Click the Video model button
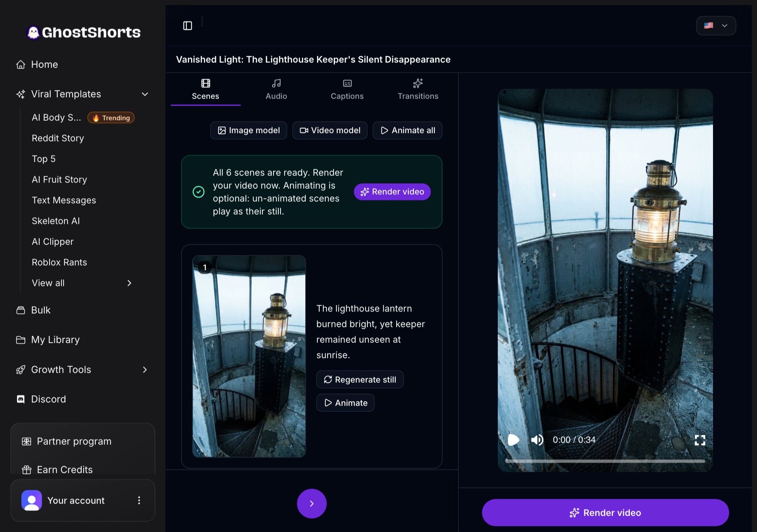757x532 pixels. 330,130
